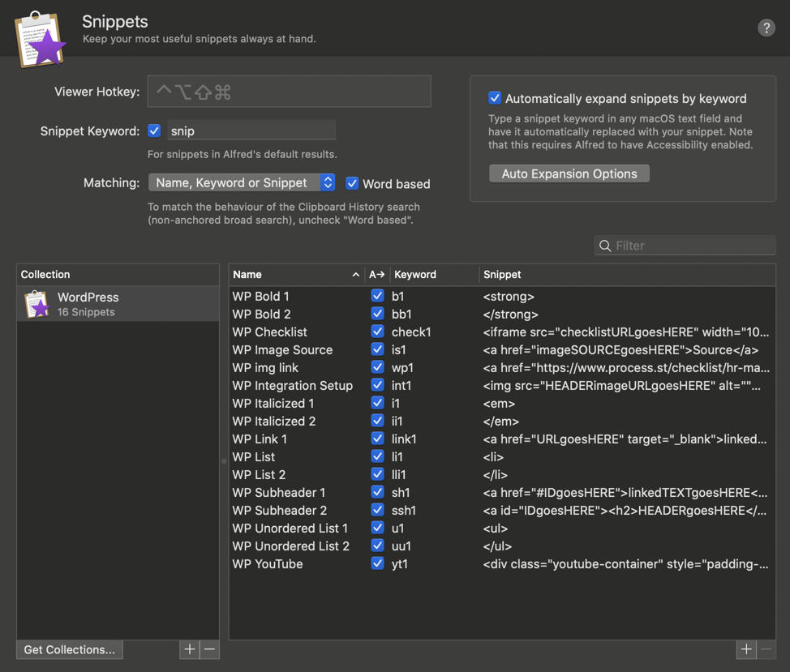Add a new collection with plus button

coord(190,649)
